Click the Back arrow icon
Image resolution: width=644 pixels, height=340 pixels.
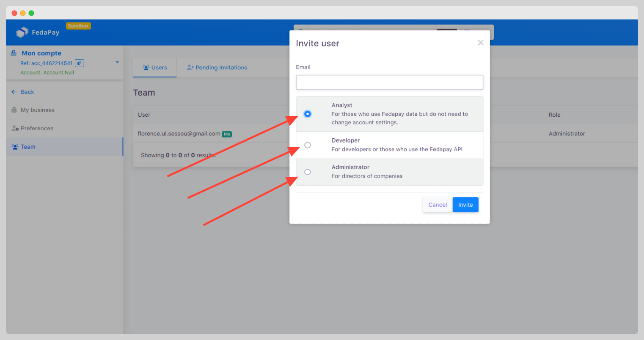14,92
